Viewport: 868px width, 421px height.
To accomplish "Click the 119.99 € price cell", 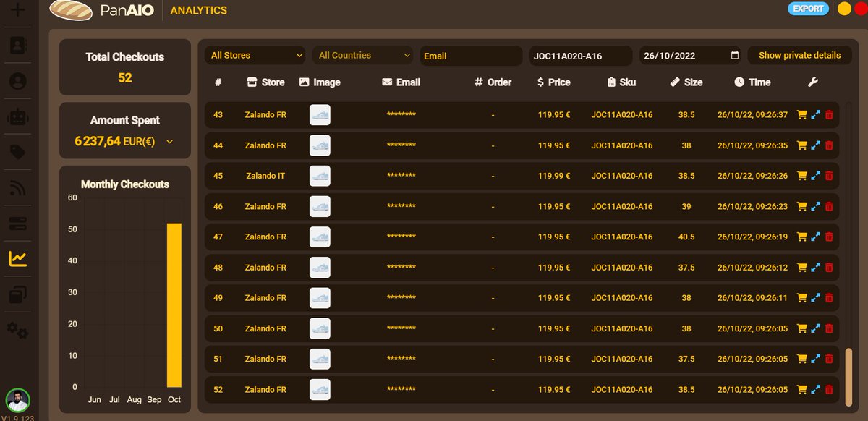I will coord(554,176).
